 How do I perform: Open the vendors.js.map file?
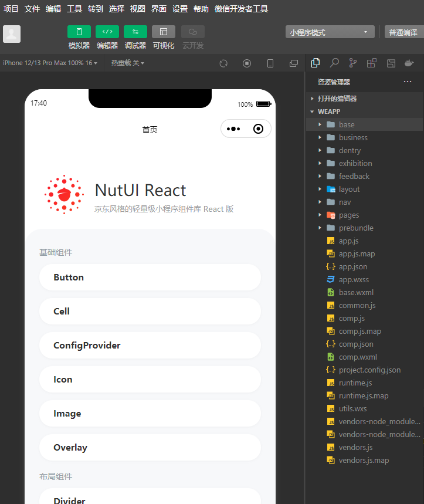click(365, 460)
